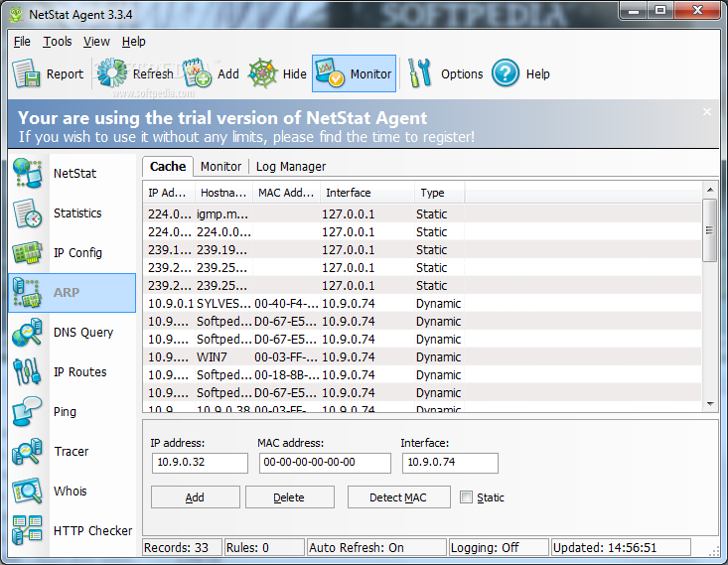This screenshot has height=565, width=728.
Task: Switch to the Monitor tab
Action: tap(221, 166)
